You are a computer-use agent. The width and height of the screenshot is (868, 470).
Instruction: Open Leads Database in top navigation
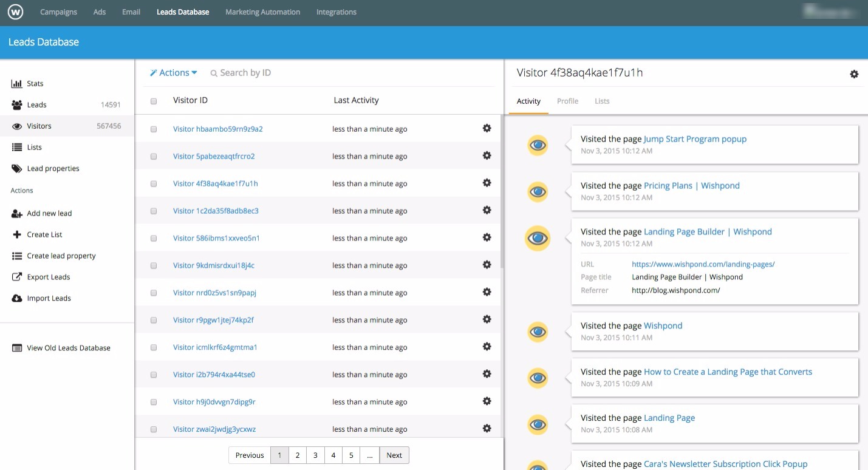[183, 12]
